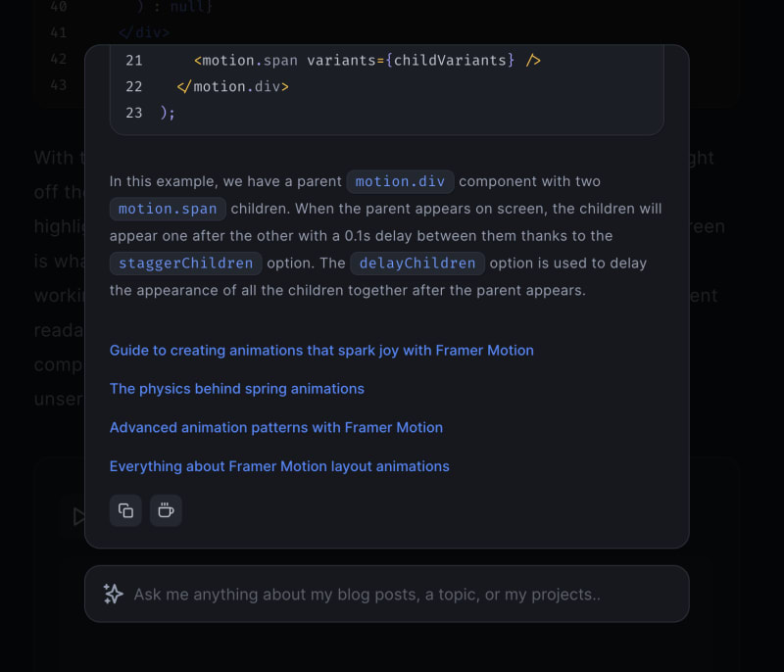This screenshot has height=672, width=784.
Task: Click the motion.div inline code tag
Action: 400,181
